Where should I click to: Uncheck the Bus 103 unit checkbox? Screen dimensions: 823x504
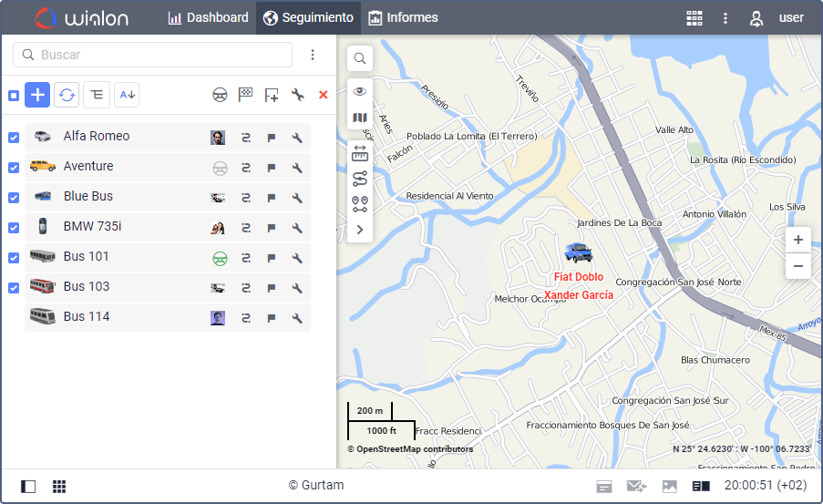click(14, 288)
